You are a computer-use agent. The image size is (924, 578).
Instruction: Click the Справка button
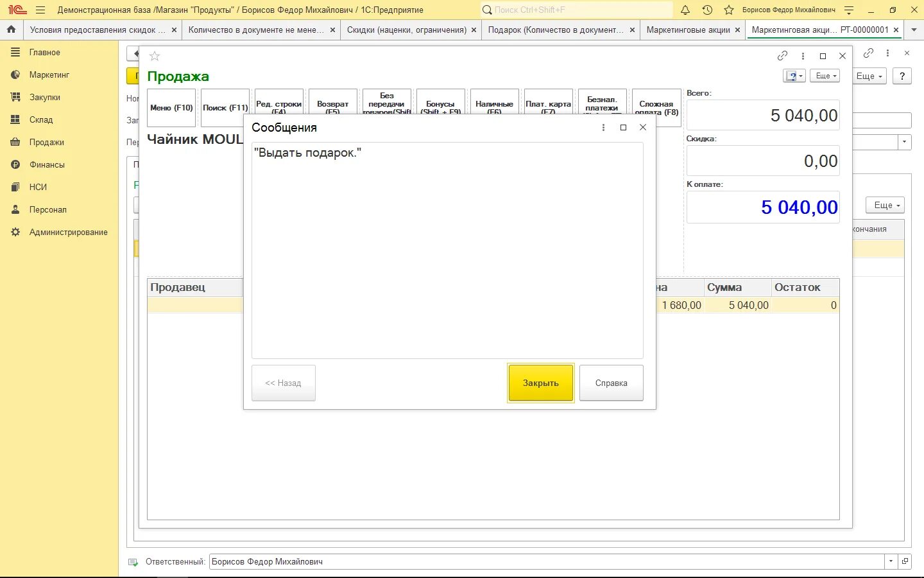[612, 383]
